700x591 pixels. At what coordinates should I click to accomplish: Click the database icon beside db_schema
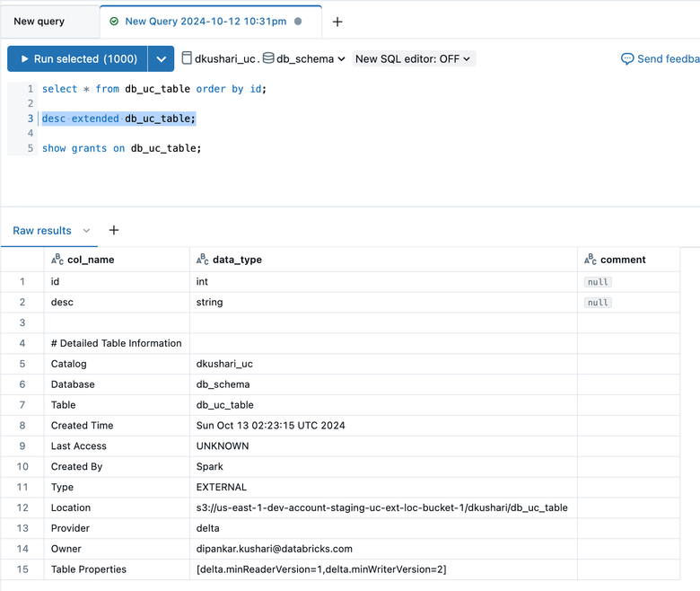click(x=268, y=58)
